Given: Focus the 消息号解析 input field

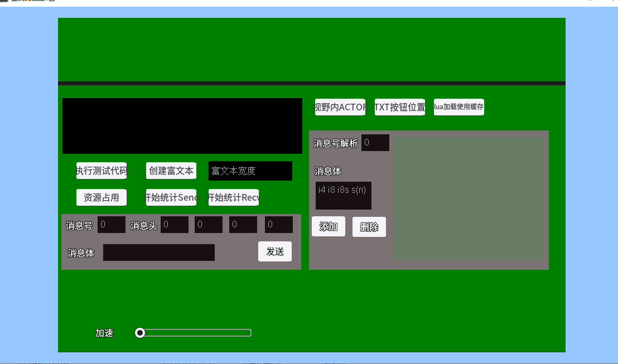Looking at the screenshot, I should click(375, 143).
